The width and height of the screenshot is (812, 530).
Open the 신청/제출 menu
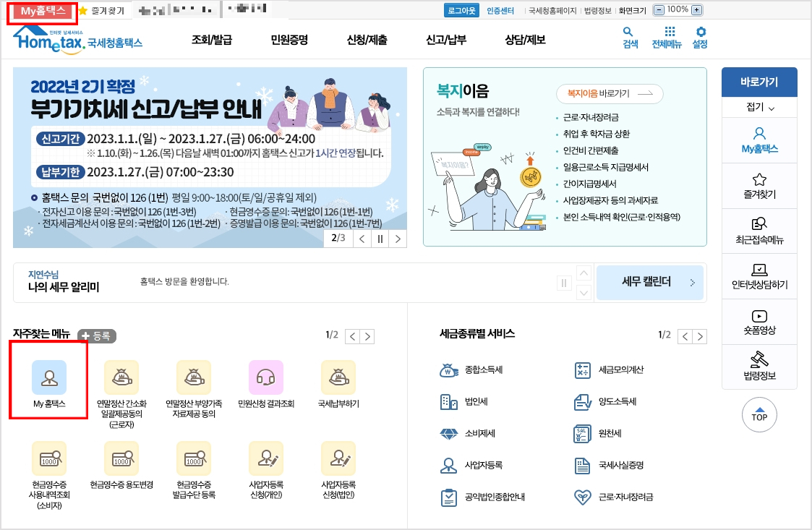367,40
